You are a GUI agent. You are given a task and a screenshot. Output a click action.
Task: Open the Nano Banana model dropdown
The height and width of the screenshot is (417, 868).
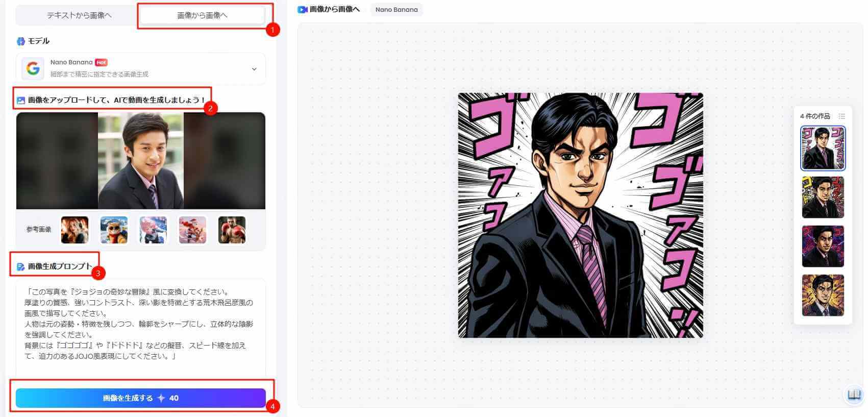pyautogui.click(x=141, y=68)
